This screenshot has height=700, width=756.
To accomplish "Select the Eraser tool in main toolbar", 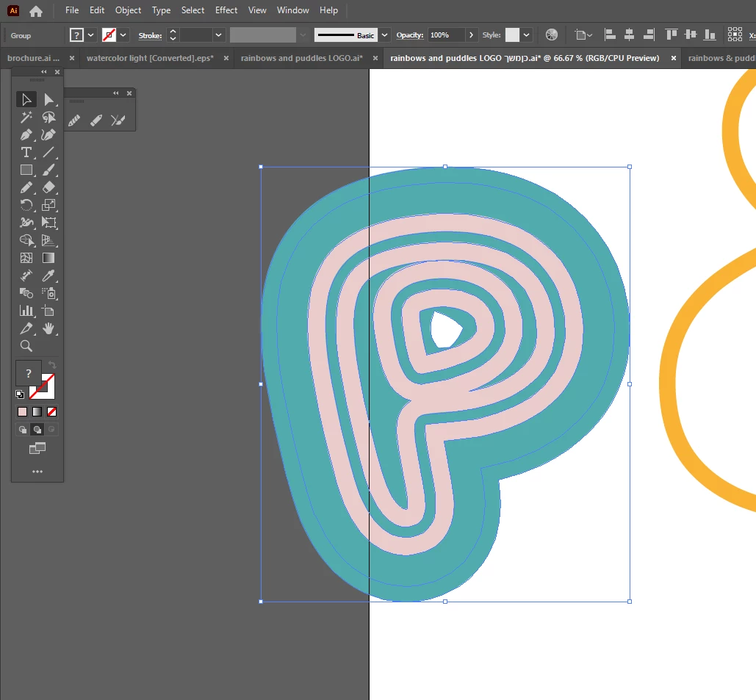I will (48, 187).
